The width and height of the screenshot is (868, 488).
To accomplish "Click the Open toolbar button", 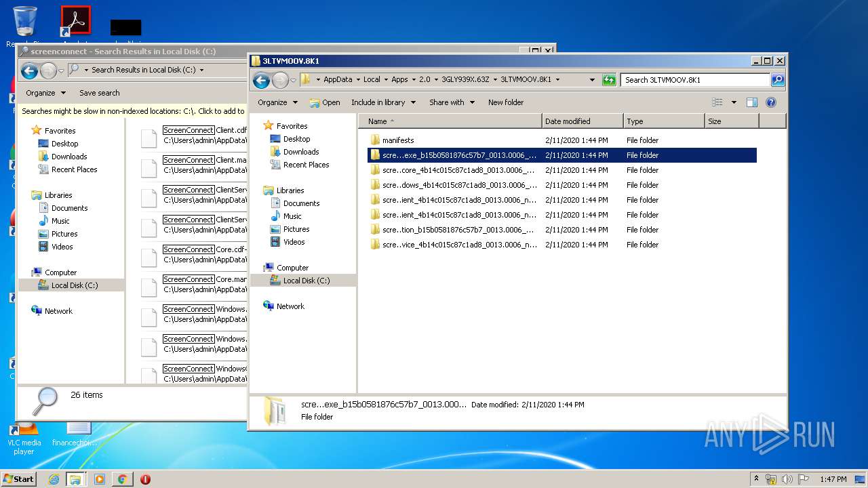I will (x=325, y=102).
